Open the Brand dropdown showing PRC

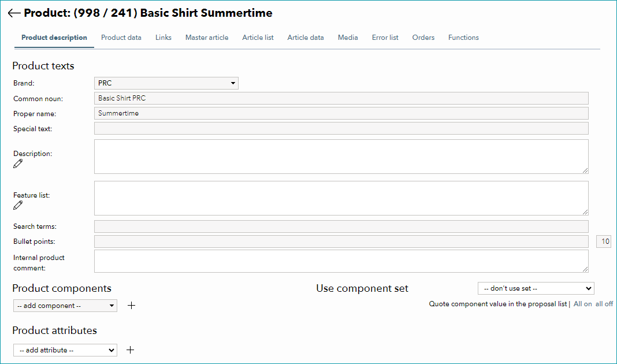[x=166, y=83]
